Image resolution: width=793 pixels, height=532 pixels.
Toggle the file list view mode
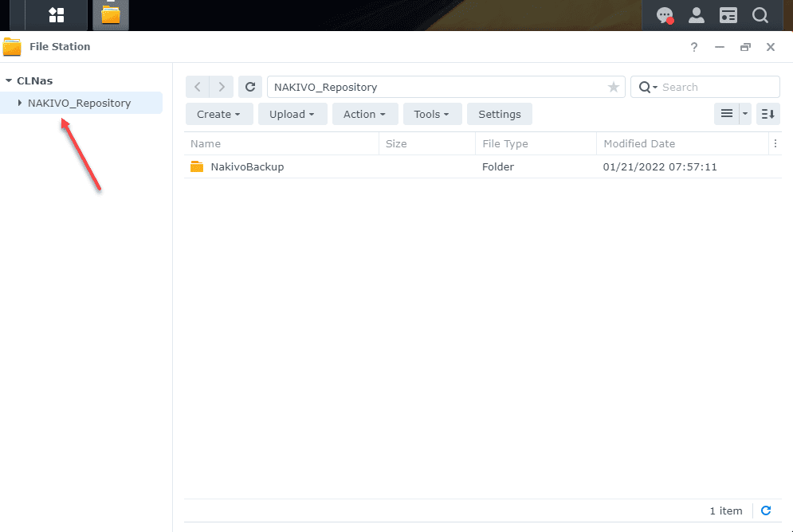pos(728,114)
